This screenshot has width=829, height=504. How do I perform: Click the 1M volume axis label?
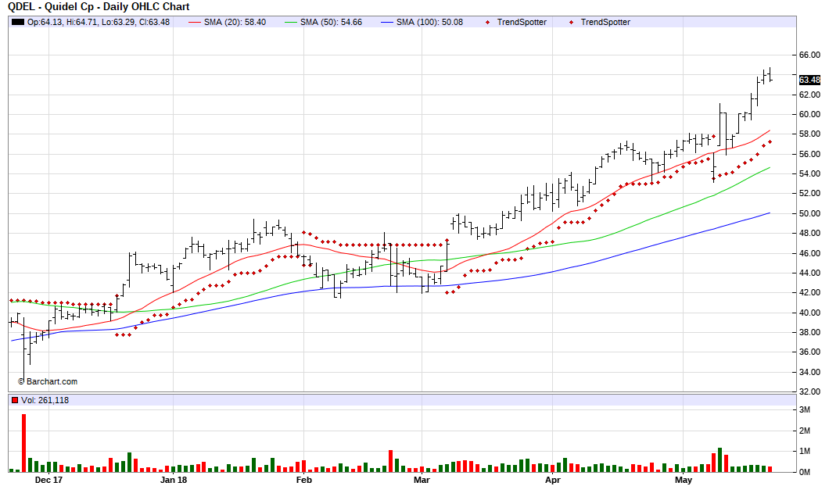pyautogui.click(x=804, y=451)
